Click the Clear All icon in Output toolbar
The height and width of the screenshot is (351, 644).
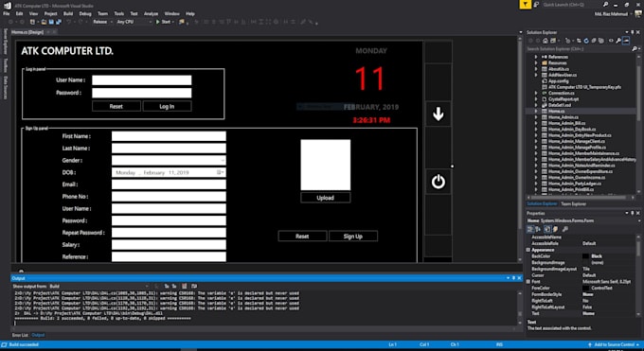(184, 286)
